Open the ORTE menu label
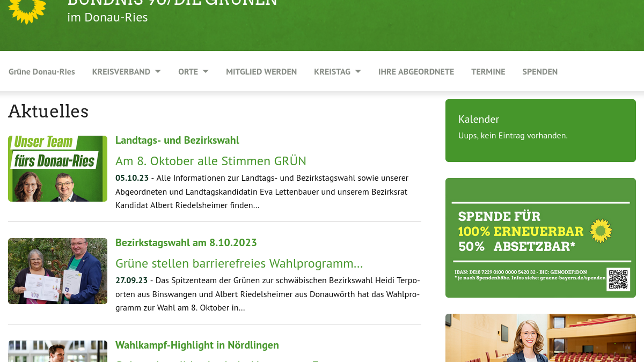The height and width of the screenshot is (362, 644). coord(188,71)
